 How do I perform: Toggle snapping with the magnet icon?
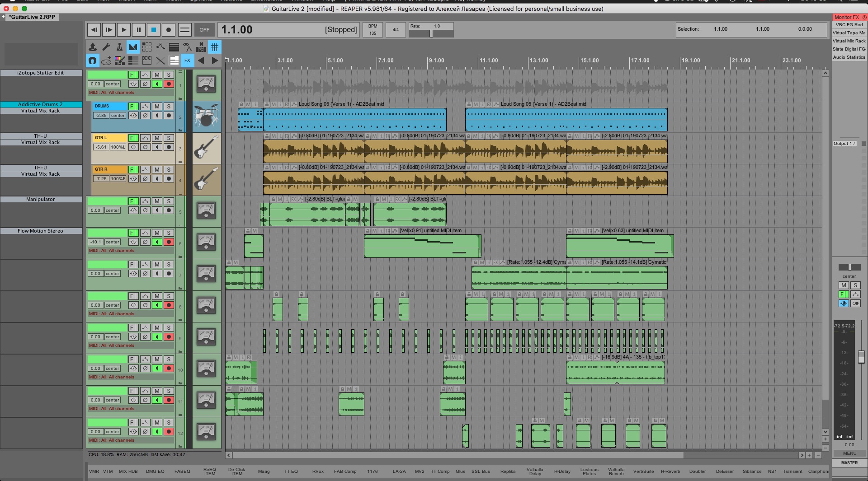pos(93,61)
